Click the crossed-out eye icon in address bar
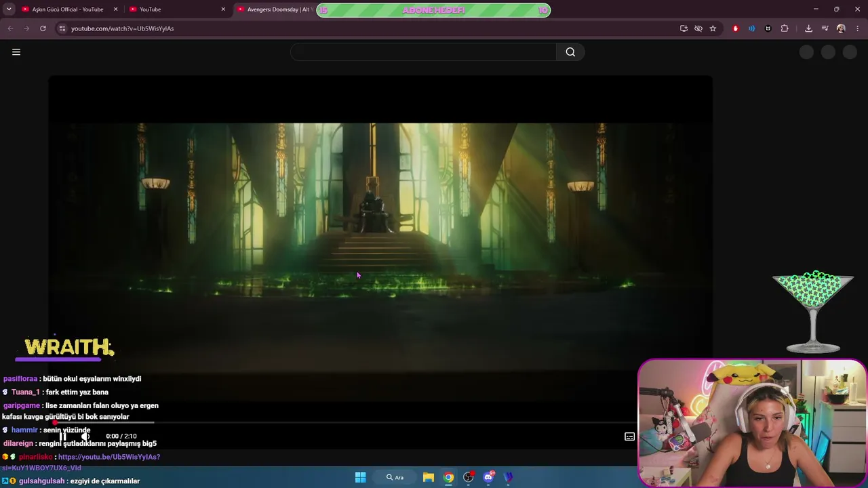The width and height of the screenshot is (868, 488). 698,28
